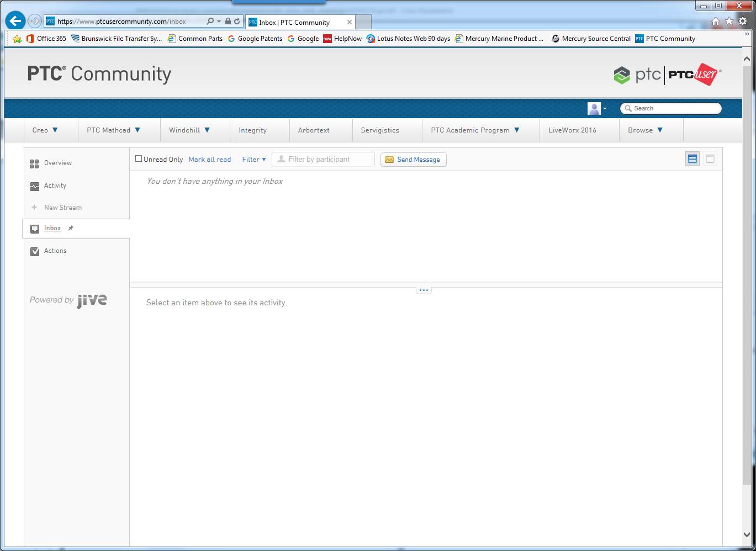The image size is (756, 551).
Task: Expand the PTC Mathcad menu
Action: pyautogui.click(x=114, y=130)
